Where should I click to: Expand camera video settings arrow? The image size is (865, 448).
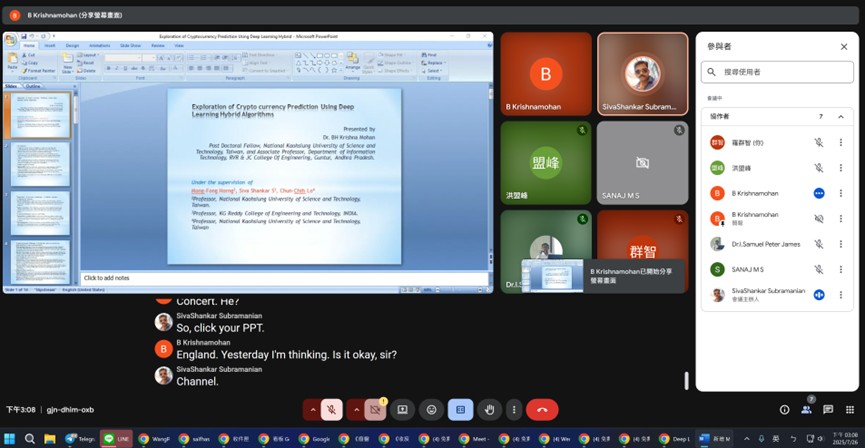(357, 409)
